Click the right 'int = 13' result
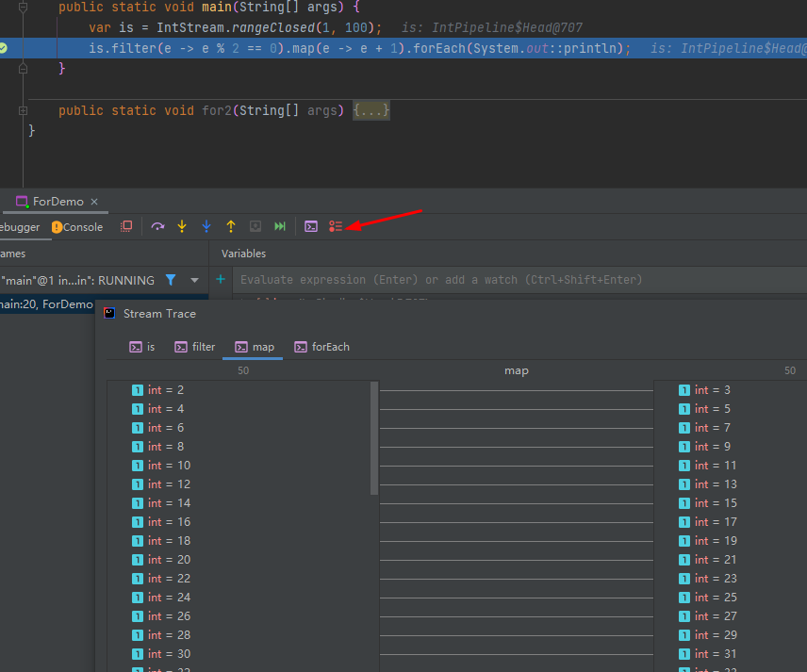Viewport: 807px width, 672px height. pyautogui.click(x=708, y=484)
